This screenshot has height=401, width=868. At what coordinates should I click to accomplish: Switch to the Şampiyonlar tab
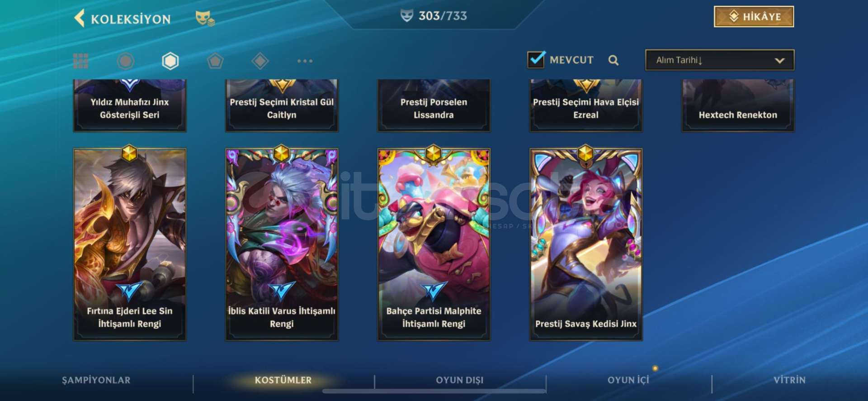(x=96, y=380)
